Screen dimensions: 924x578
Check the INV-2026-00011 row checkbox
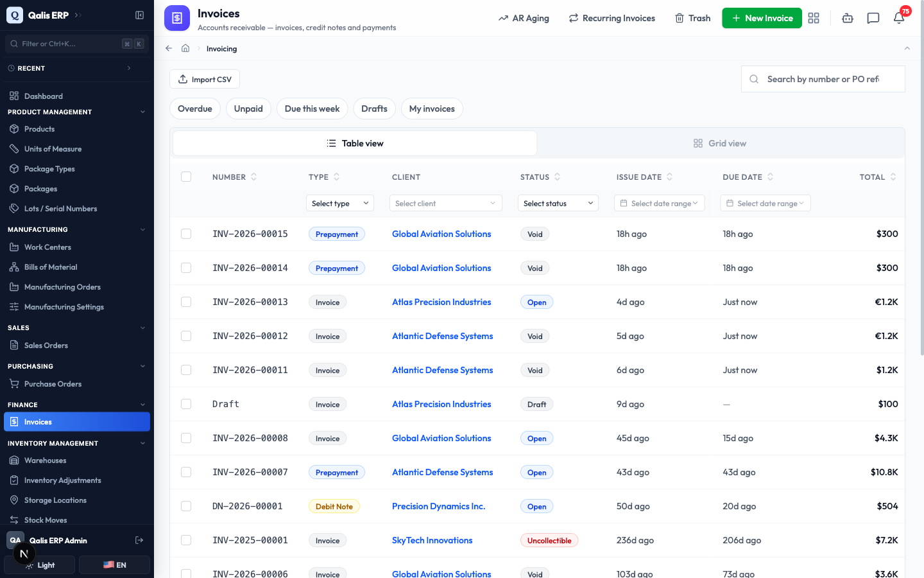click(x=186, y=370)
